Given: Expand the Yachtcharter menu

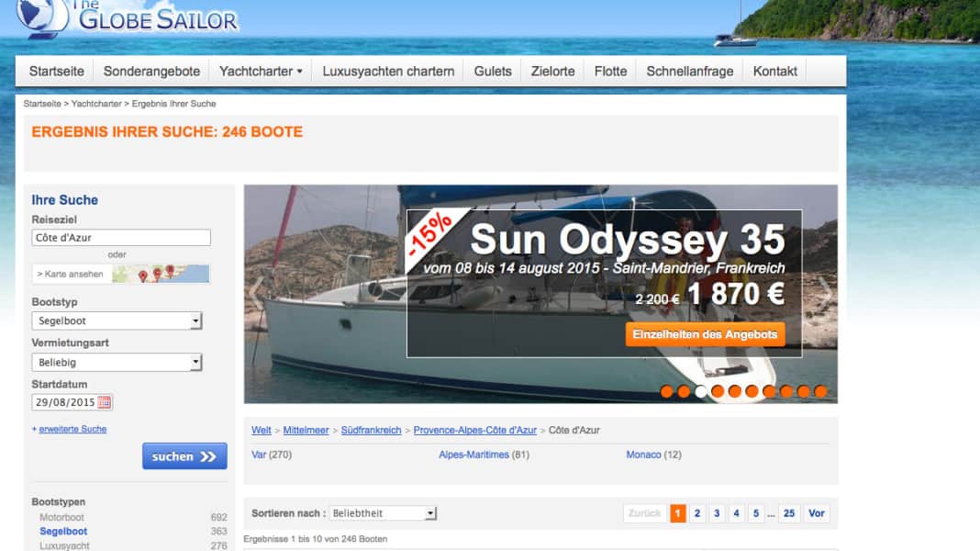Looking at the screenshot, I should (261, 72).
